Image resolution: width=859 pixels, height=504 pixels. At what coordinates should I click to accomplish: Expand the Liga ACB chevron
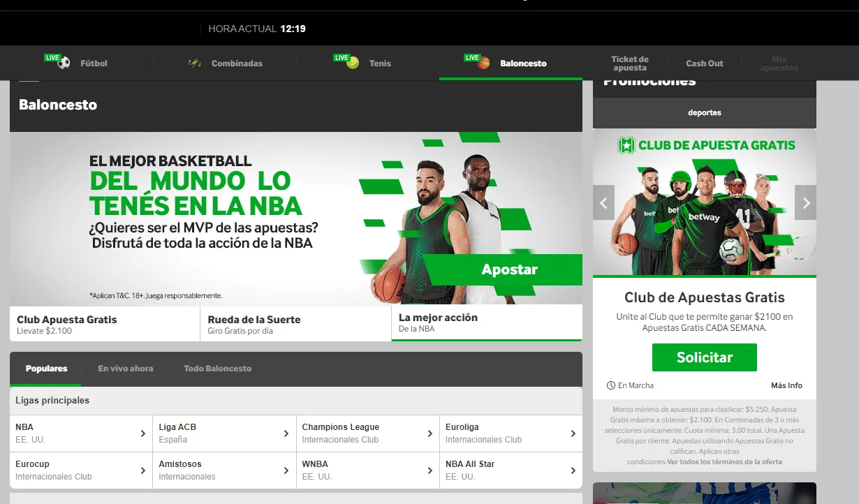point(286,433)
